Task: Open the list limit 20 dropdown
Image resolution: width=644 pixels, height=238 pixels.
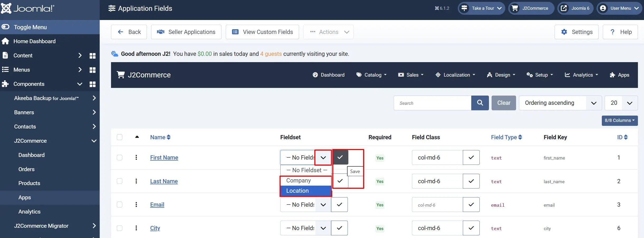Action: (621, 103)
